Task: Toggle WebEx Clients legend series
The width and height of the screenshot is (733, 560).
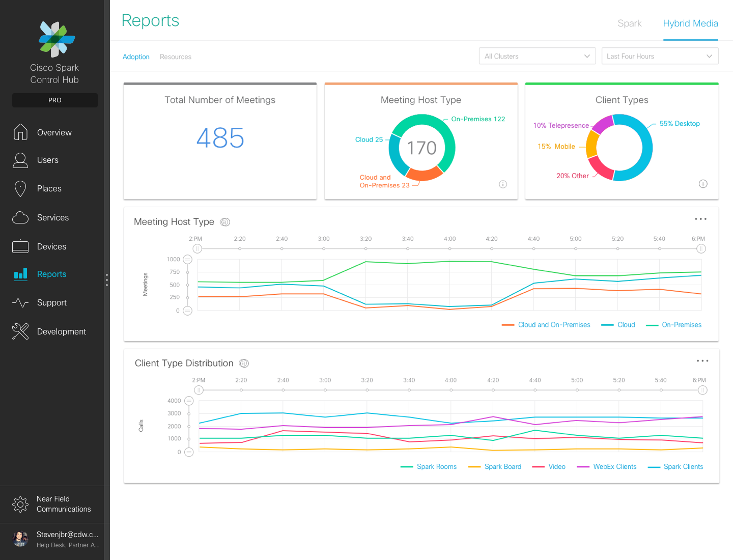Action: click(x=607, y=467)
